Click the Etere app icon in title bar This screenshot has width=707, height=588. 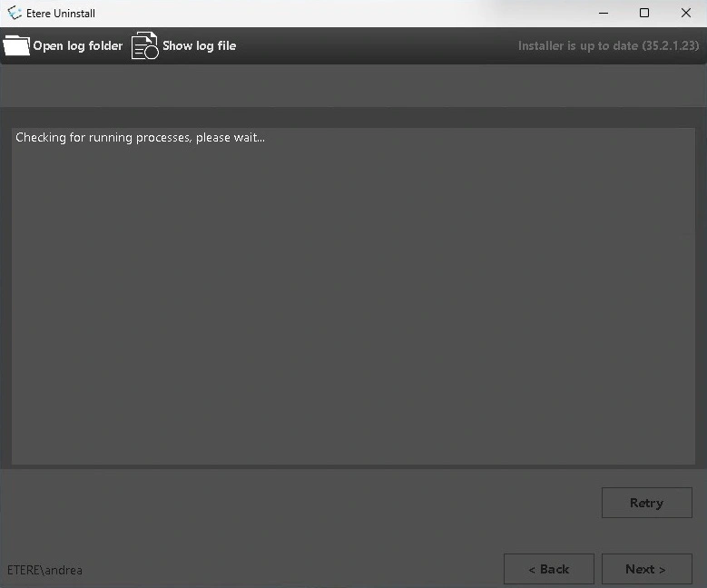click(14, 14)
